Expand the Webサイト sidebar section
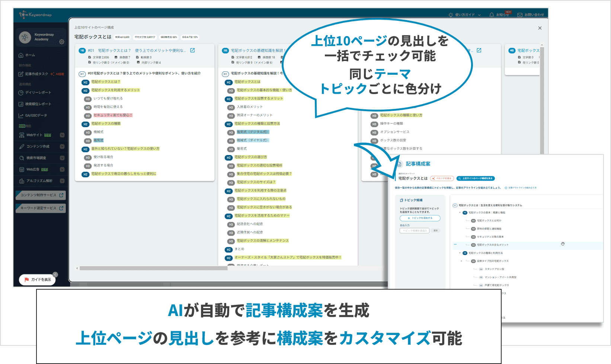Image resolution: width=611 pixels, height=364 pixels. click(x=62, y=135)
